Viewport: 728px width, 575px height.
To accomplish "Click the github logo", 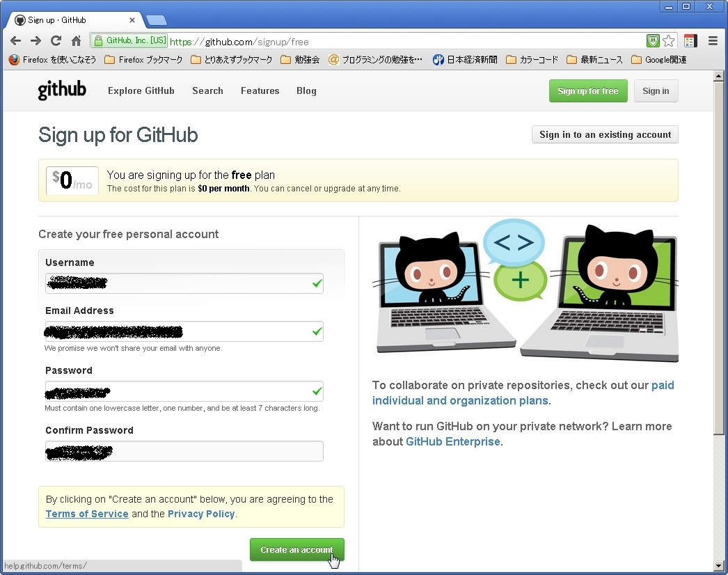I will click(x=62, y=90).
